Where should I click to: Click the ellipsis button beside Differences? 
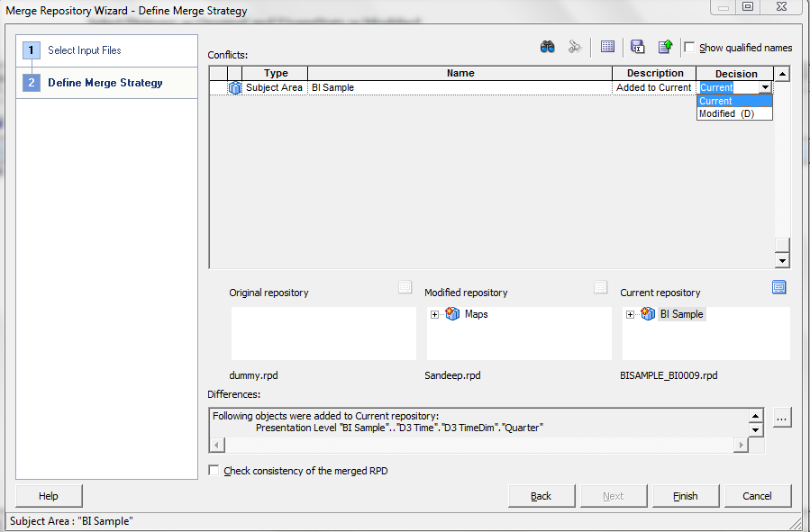(781, 417)
